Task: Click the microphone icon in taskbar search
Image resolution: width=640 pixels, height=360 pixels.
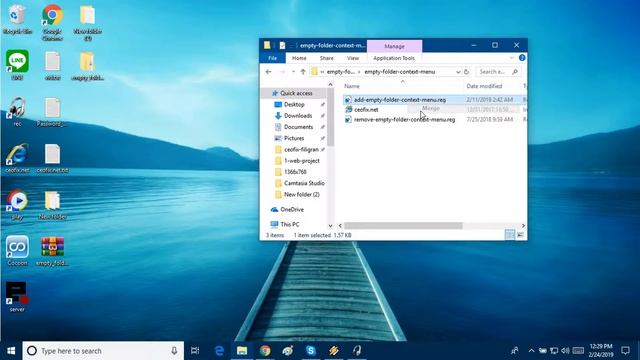Action: [x=174, y=351]
